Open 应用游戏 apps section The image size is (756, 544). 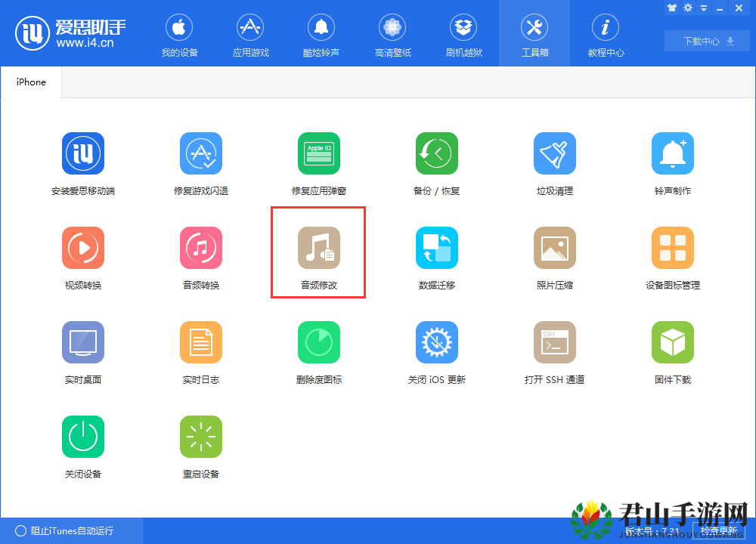point(250,34)
